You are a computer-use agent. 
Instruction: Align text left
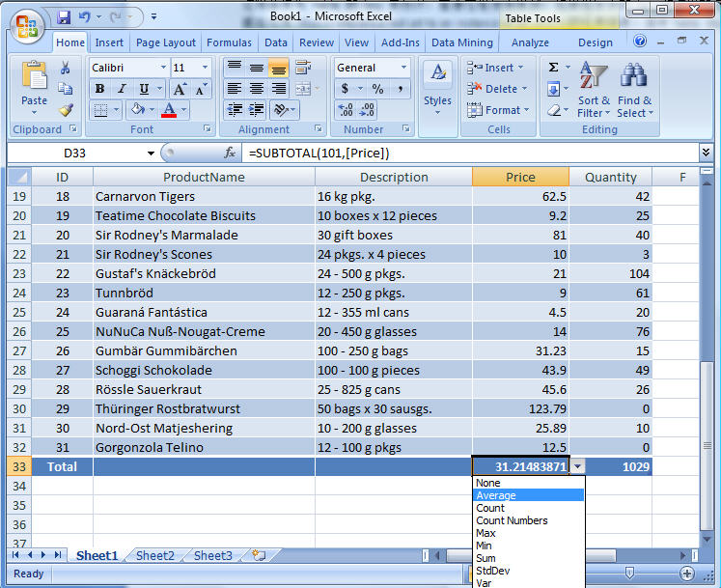click(235, 88)
